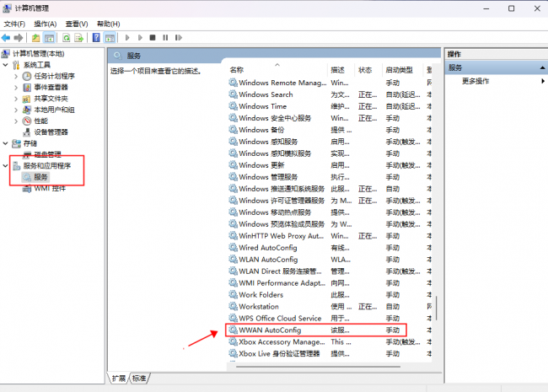
Task: Select 设备管理器 in the tree
Action: click(x=51, y=132)
